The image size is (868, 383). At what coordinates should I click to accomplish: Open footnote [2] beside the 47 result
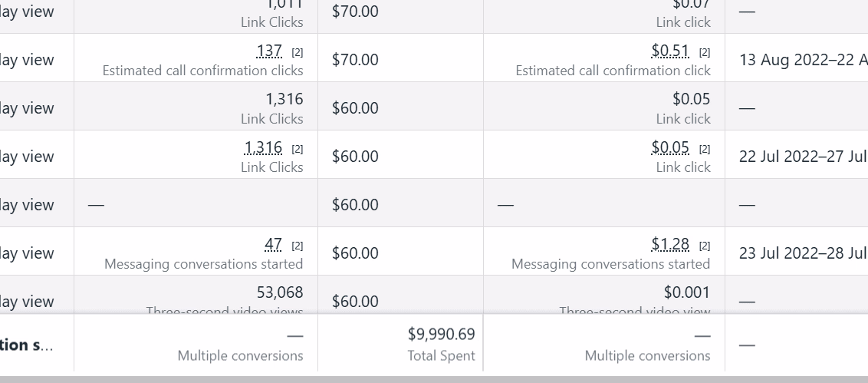click(x=298, y=246)
